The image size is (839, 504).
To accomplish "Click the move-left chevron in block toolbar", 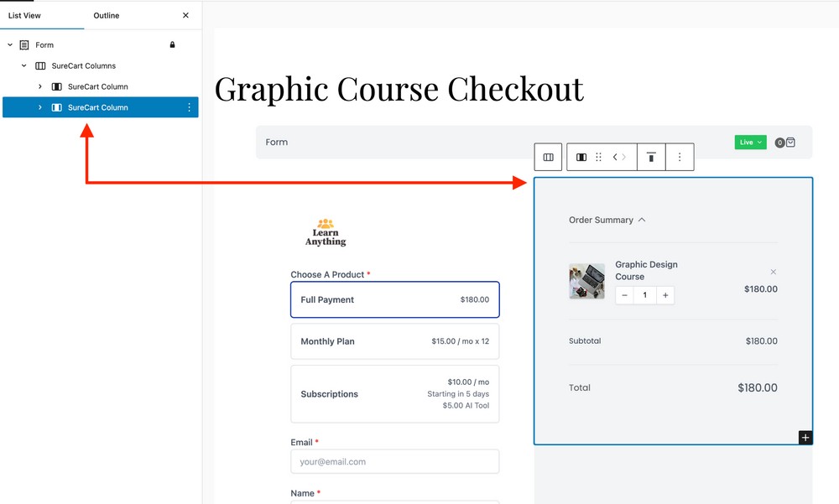I will (x=614, y=157).
